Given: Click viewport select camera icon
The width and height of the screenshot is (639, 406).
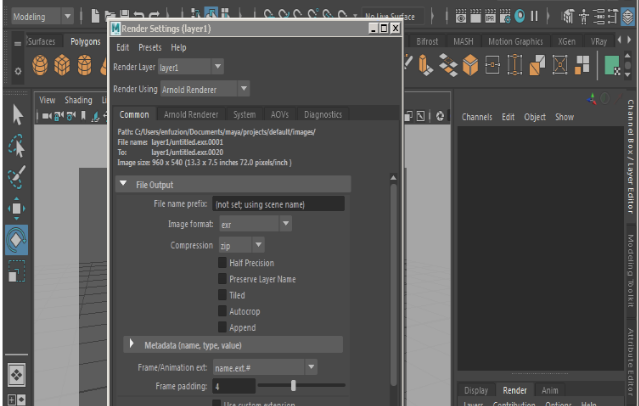Looking at the screenshot, I should [x=47, y=116].
